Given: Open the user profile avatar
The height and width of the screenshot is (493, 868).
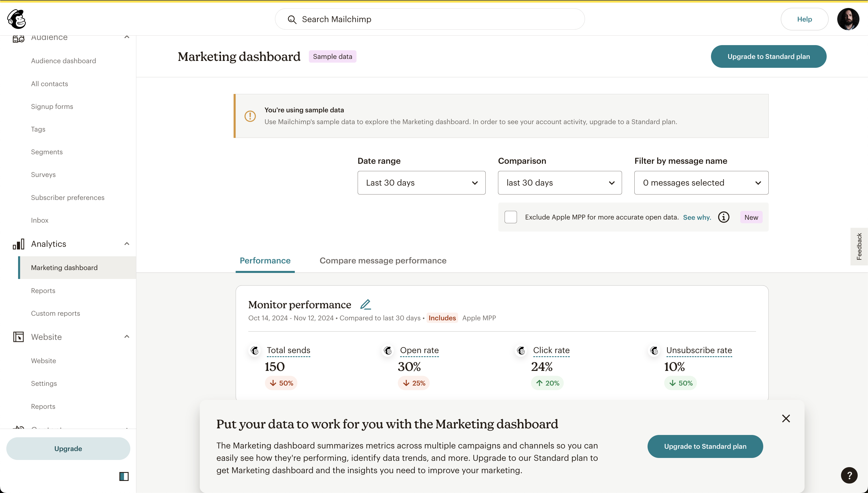Looking at the screenshot, I should [x=848, y=19].
